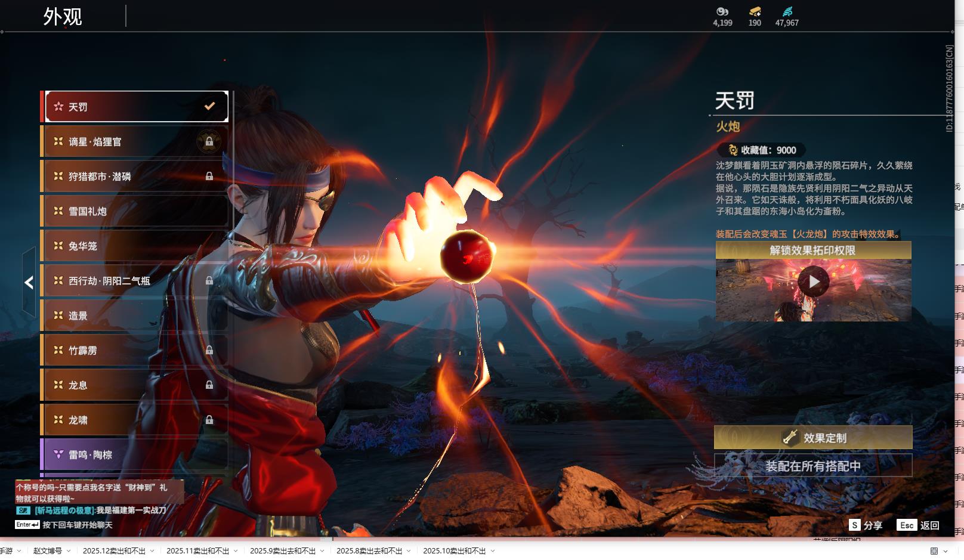The height and width of the screenshot is (560, 964).
Task: Open 效果定制 effect customization
Action: click(813, 438)
